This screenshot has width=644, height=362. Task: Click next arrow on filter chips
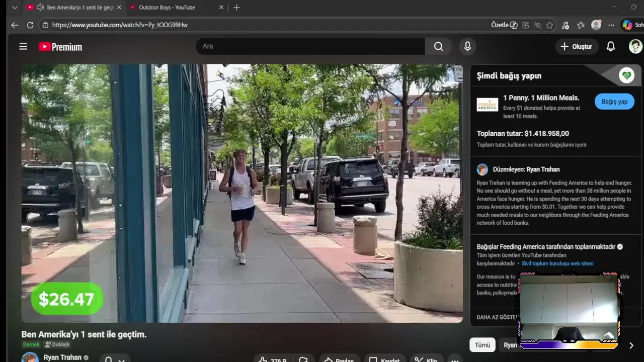point(631,345)
